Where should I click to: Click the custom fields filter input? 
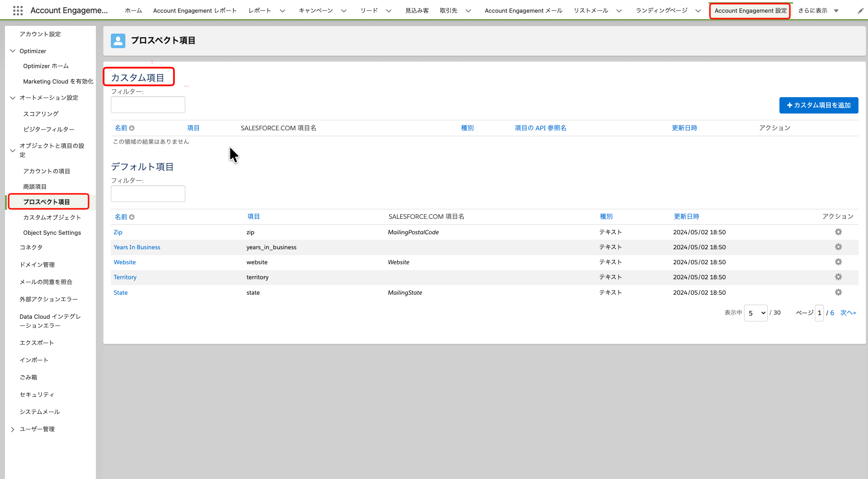point(148,105)
